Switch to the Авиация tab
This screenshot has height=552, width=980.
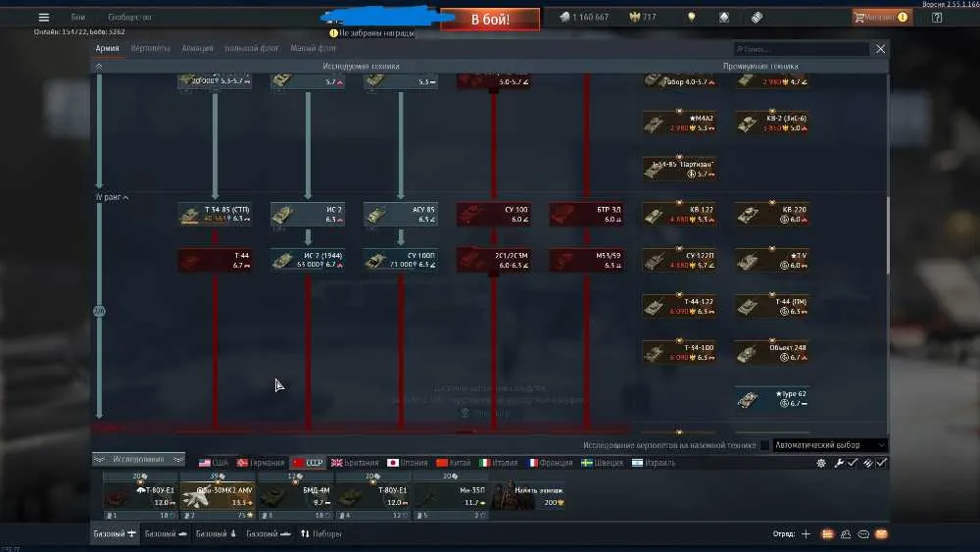198,48
